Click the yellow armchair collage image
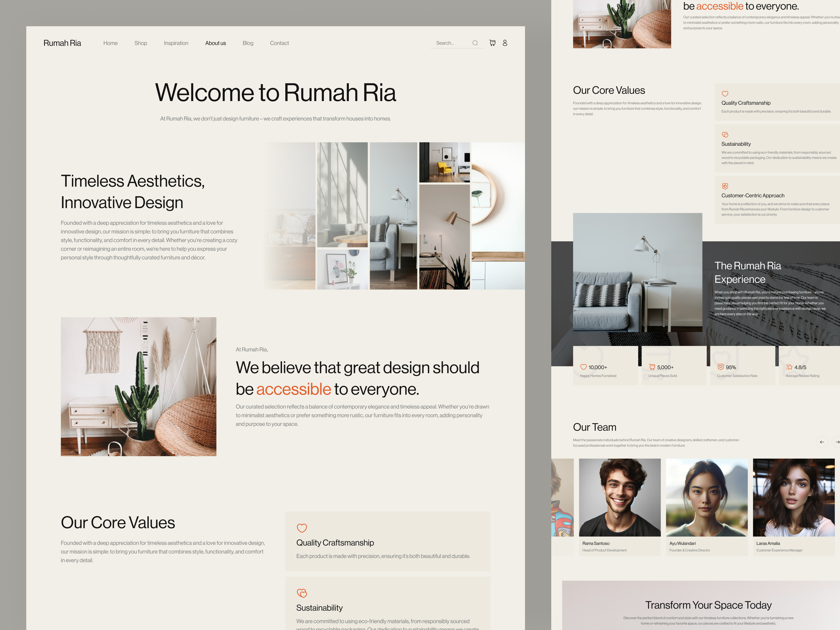Image resolution: width=840 pixels, height=630 pixels. click(444, 162)
